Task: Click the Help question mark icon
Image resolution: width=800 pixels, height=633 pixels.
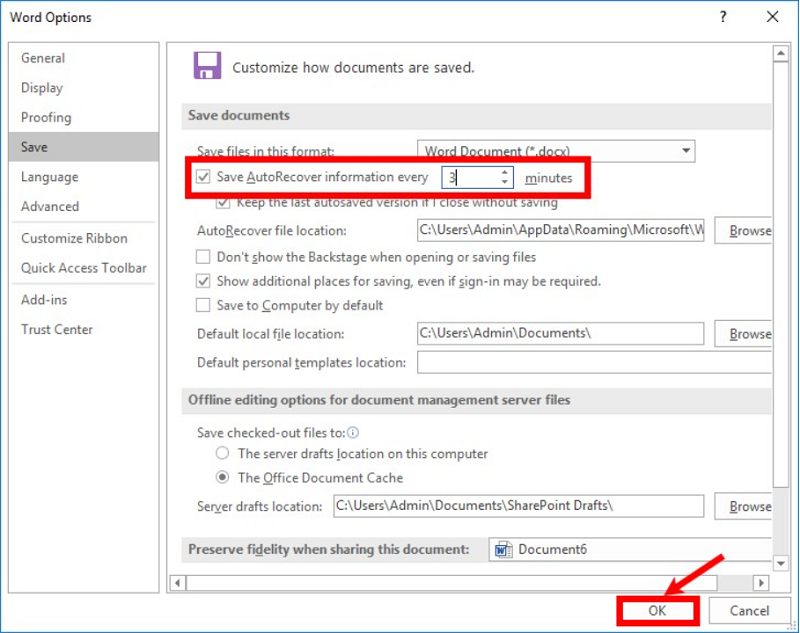Action: tap(723, 17)
